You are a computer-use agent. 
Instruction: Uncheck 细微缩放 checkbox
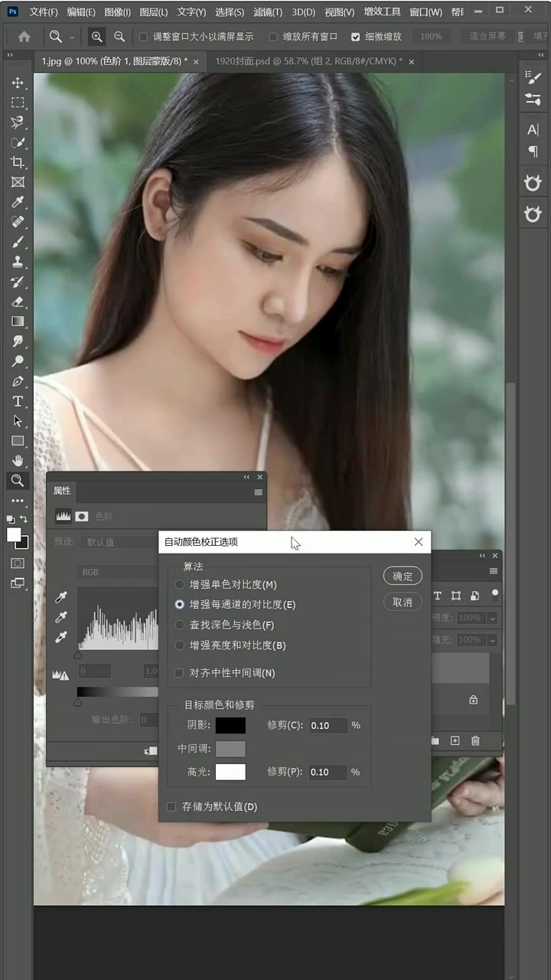[355, 37]
